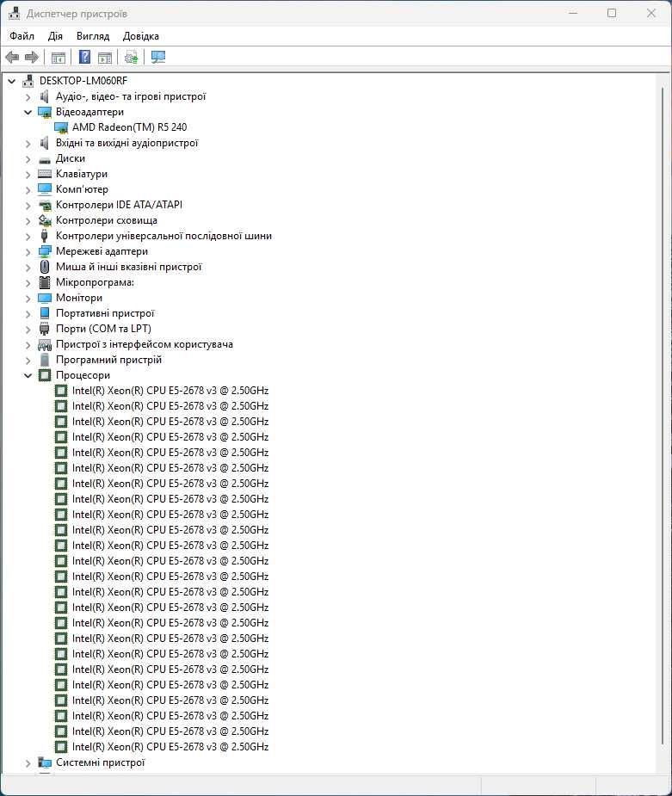Select the Комп'ютер label

coord(82,189)
